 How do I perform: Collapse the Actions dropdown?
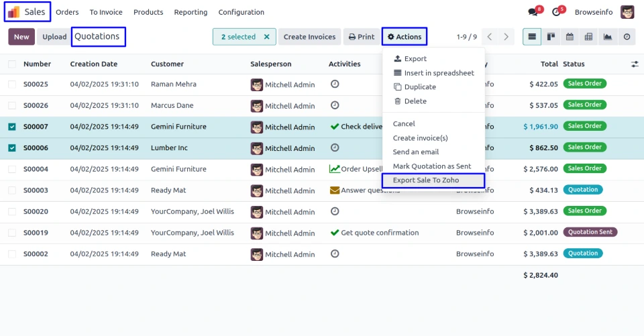click(x=405, y=37)
